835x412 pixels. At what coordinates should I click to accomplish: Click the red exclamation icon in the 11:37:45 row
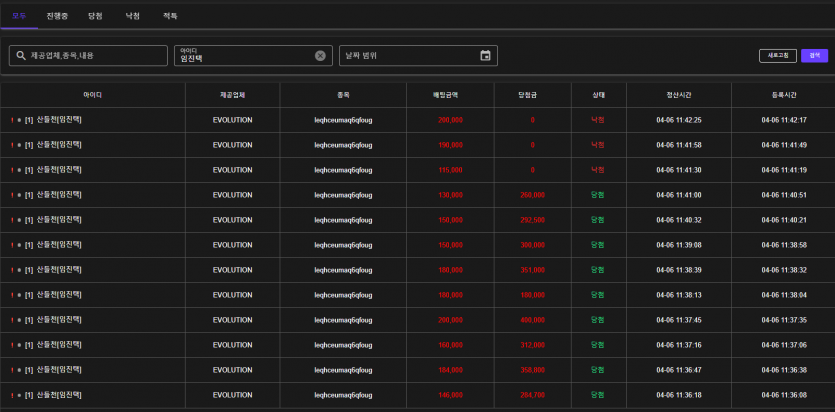click(x=12, y=320)
